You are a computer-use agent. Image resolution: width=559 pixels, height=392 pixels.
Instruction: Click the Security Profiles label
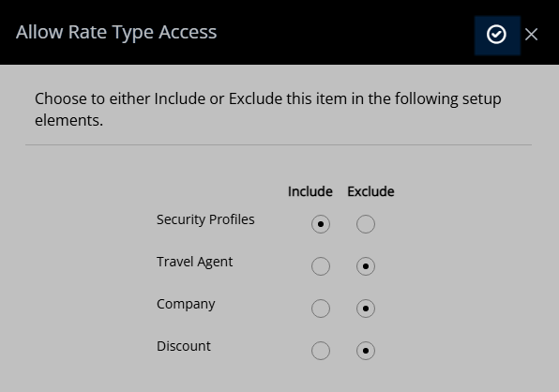click(x=205, y=219)
